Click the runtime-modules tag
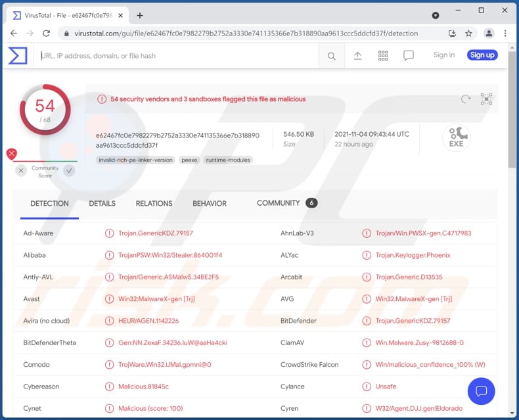Viewport: 519px width, 420px height. (x=228, y=160)
